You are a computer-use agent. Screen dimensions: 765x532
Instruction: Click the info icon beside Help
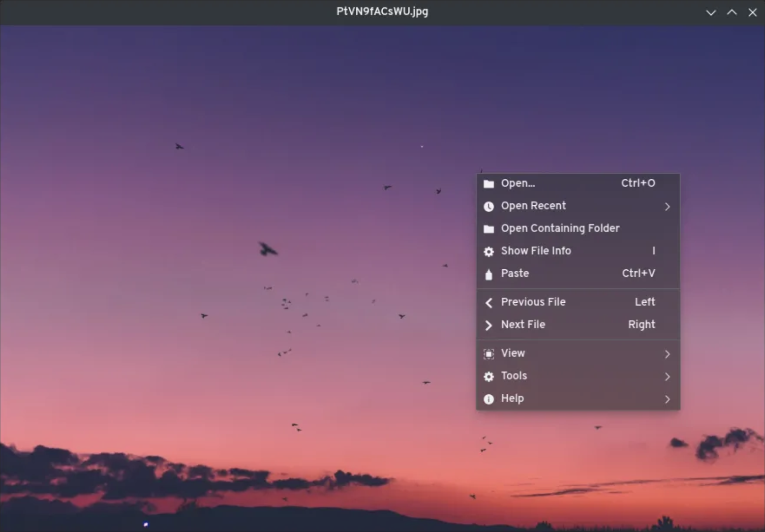(489, 399)
